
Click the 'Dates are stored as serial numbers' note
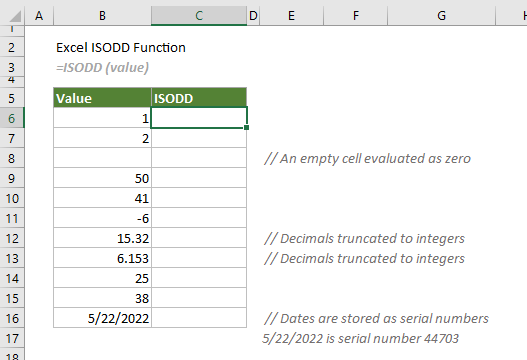point(376,318)
